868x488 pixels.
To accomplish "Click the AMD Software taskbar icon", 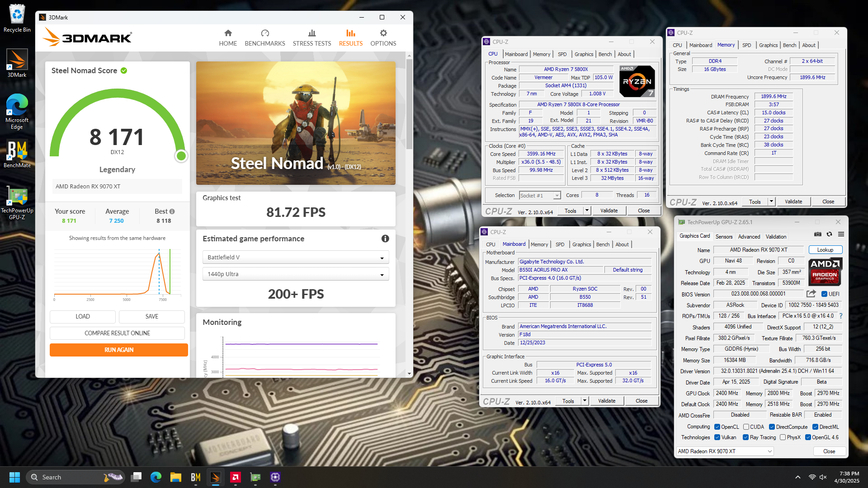I will click(236, 477).
